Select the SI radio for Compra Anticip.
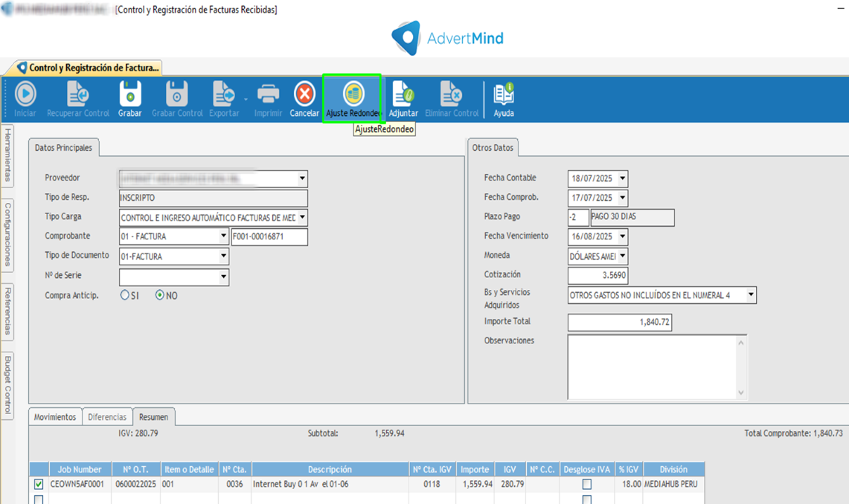 click(125, 295)
